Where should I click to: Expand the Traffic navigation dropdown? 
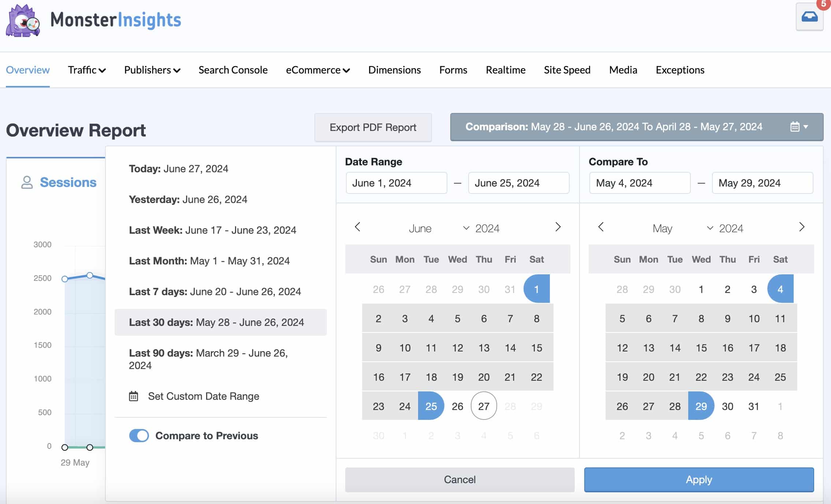click(x=87, y=70)
